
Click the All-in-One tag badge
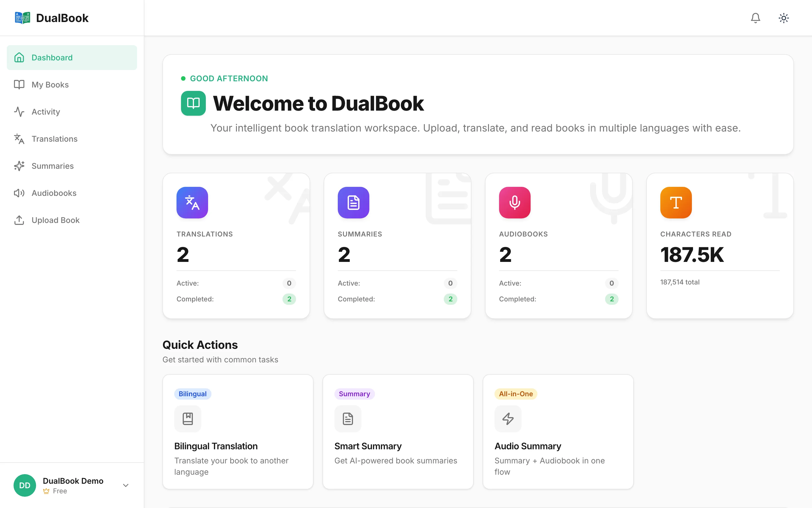(516, 394)
